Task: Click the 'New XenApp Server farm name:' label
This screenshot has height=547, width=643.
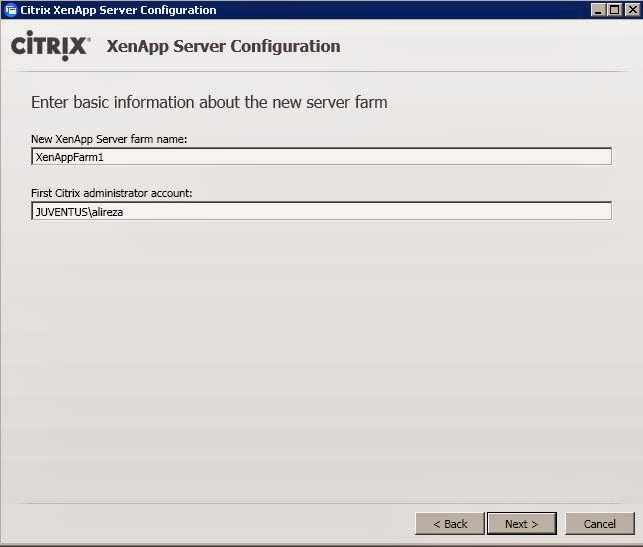Action: coord(109,139)
